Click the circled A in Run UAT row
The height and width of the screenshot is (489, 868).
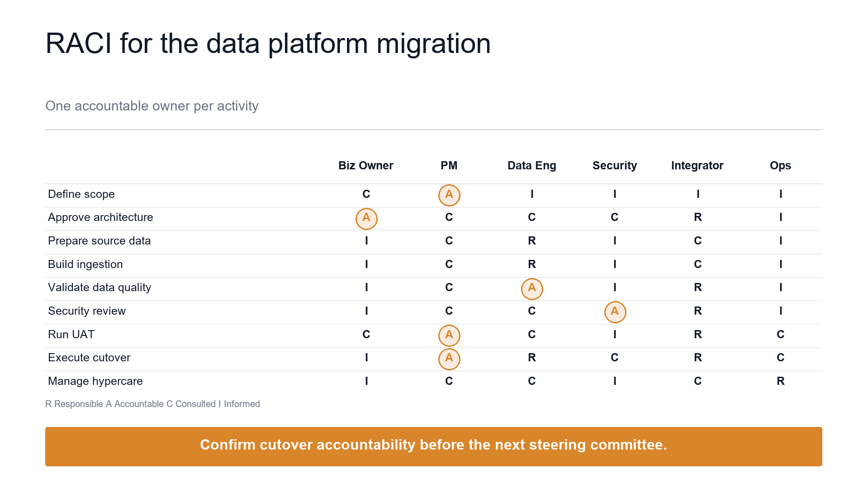tap(449, 336)
